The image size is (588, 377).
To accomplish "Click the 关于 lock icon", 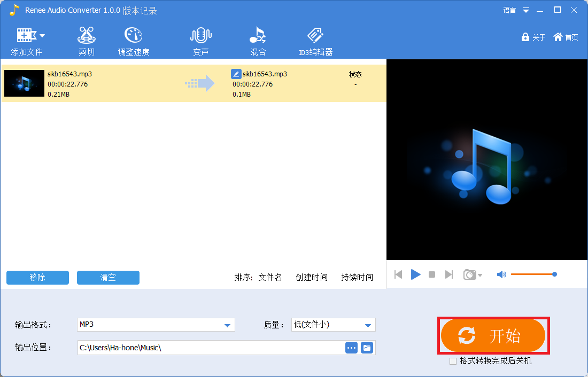I will point(525,37).
